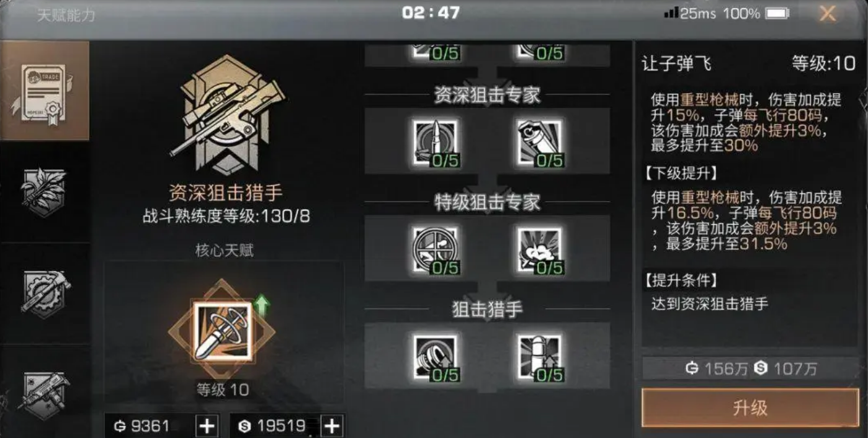Select the bullet upgrade talent under 狙击猎手

pyautogui.click(x=540, y=357)
